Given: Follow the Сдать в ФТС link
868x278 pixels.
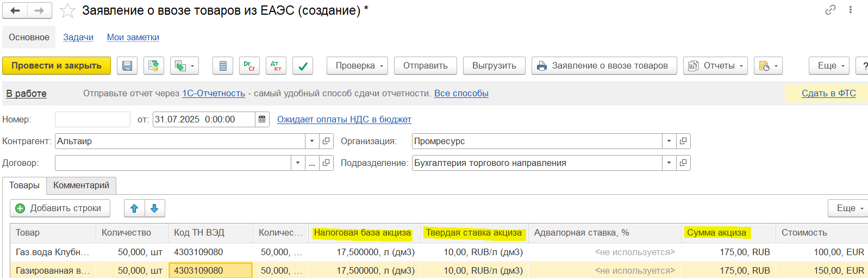Looking at the screenshot, I should click(x=828, y=94).
